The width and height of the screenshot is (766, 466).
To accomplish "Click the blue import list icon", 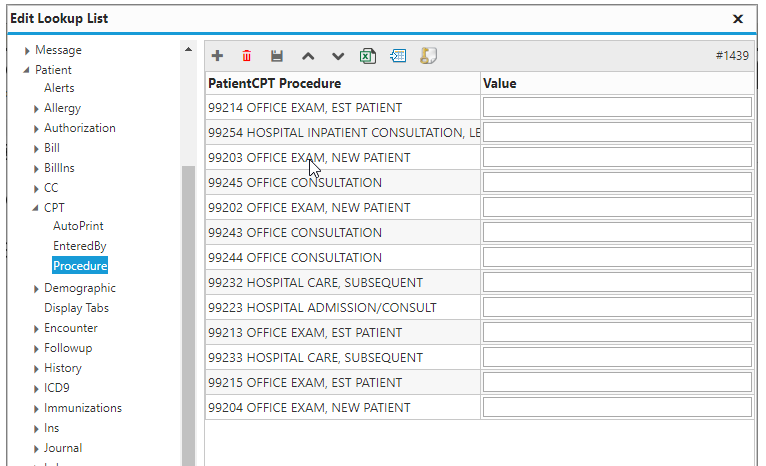I will pos(398,56).
